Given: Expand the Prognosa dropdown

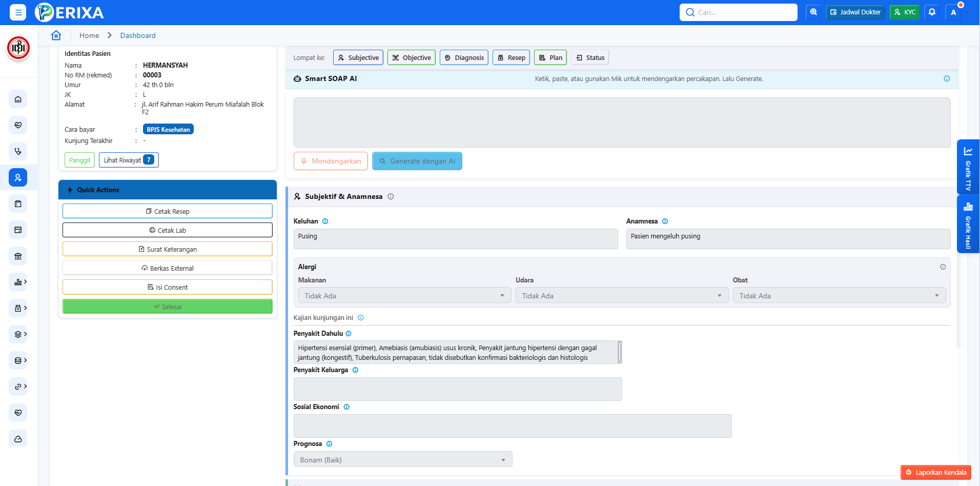Looking at the screenshot, I should pos(402,460).
